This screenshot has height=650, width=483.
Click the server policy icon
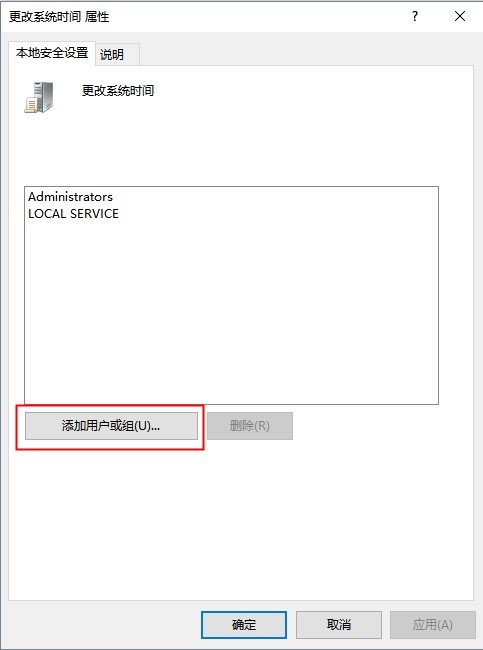pyautogui.click(x=39, y=97)
